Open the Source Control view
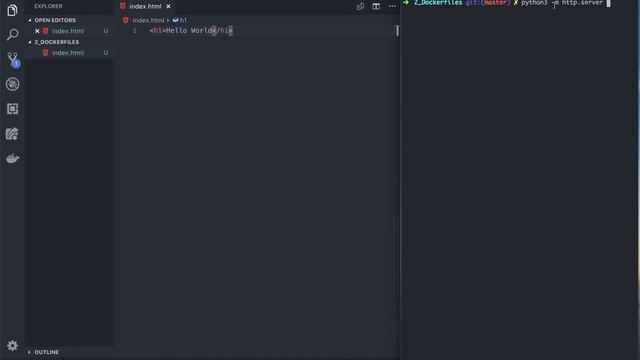 pyautogui.click(x=13, y=60)
